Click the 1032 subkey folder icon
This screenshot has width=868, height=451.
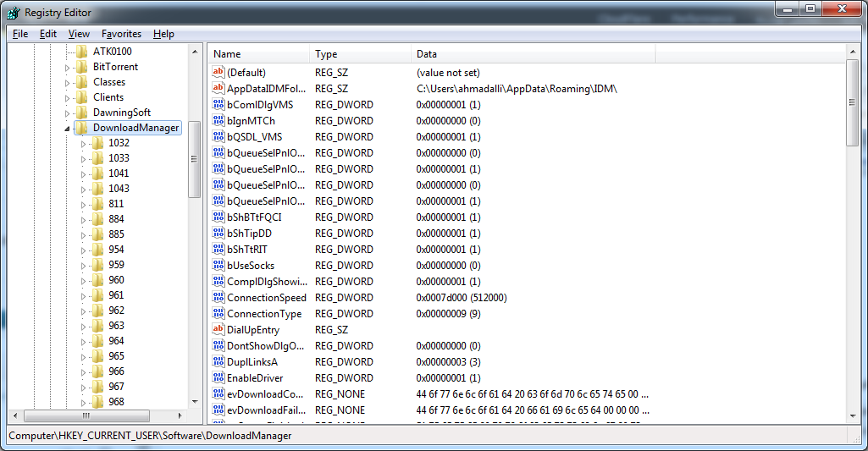(98, 143)
